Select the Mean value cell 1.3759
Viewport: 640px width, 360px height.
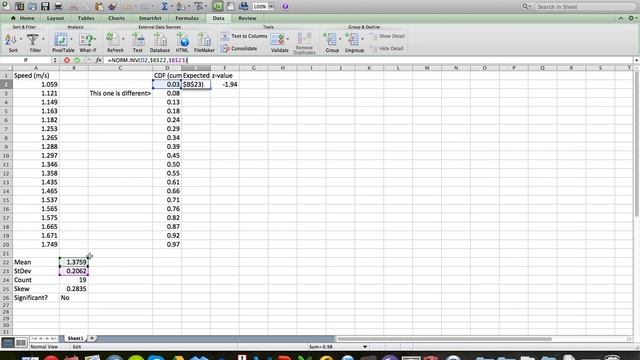[x=74, y=262]
